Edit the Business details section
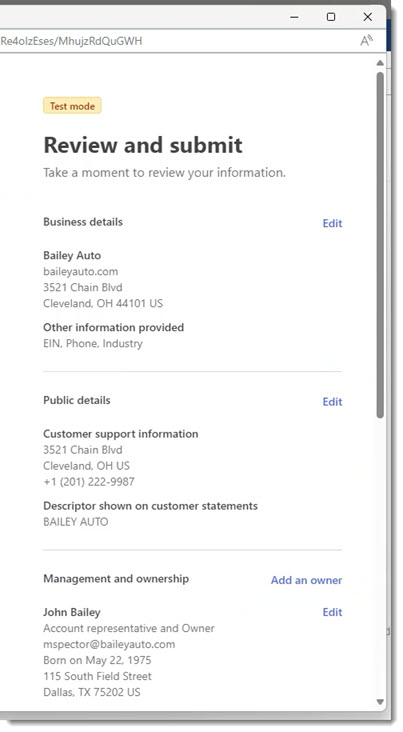This screenshot has height=732, width=403. pos(332,223)
